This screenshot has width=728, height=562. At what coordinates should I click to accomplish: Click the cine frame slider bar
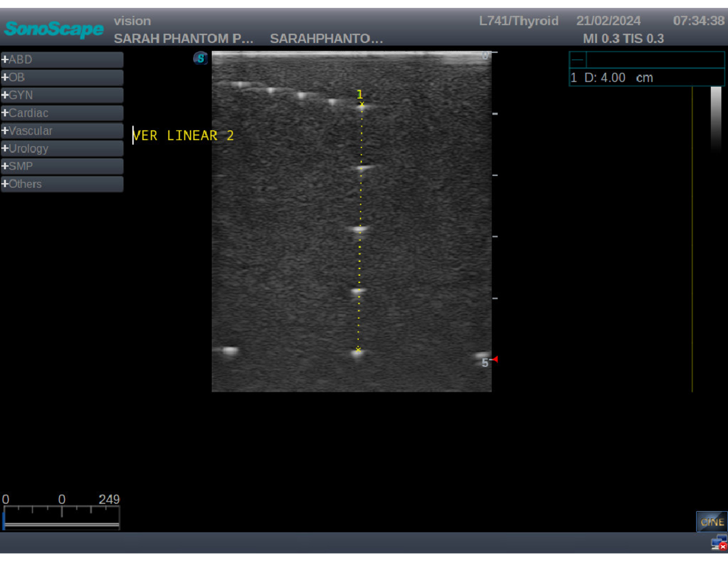(61, 524)
